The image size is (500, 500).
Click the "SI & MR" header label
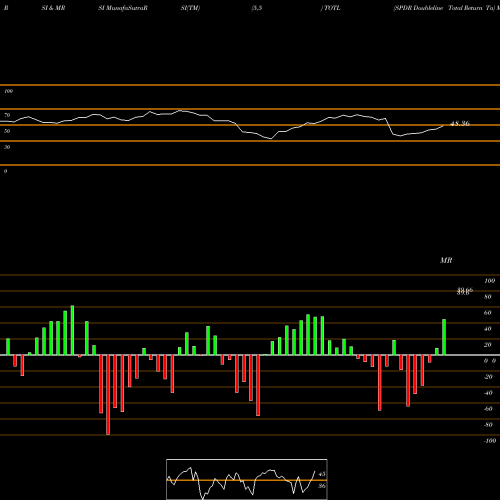pos(53,8)
